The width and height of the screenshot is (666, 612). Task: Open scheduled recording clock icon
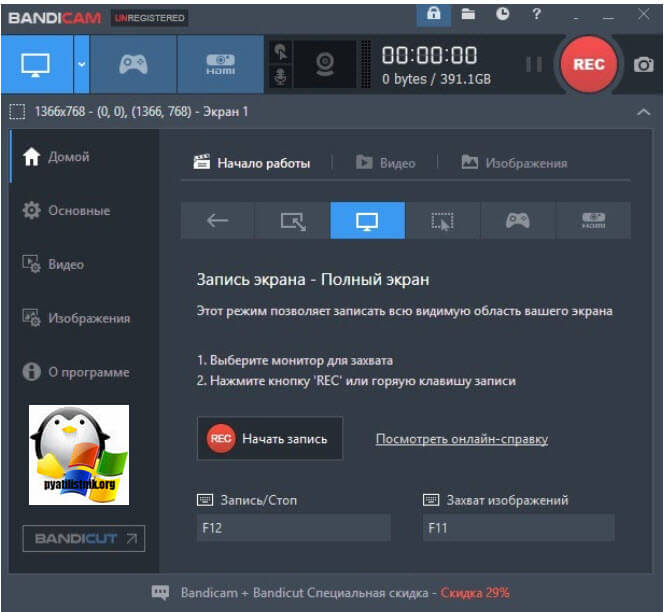502,14
